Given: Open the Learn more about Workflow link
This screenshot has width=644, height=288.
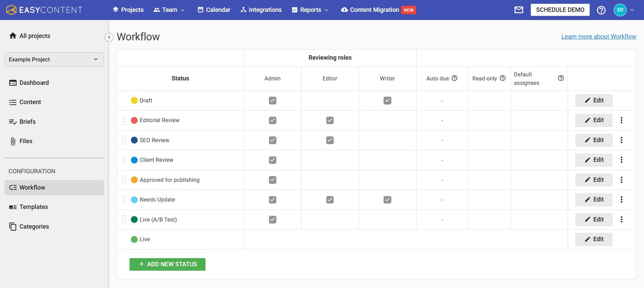Looking at the screenshot, I should (x=599, y=37).
